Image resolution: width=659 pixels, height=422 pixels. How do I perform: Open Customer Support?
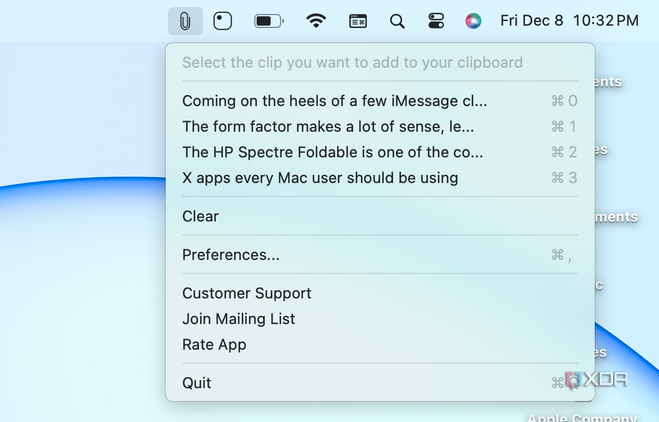pos(380,293)
